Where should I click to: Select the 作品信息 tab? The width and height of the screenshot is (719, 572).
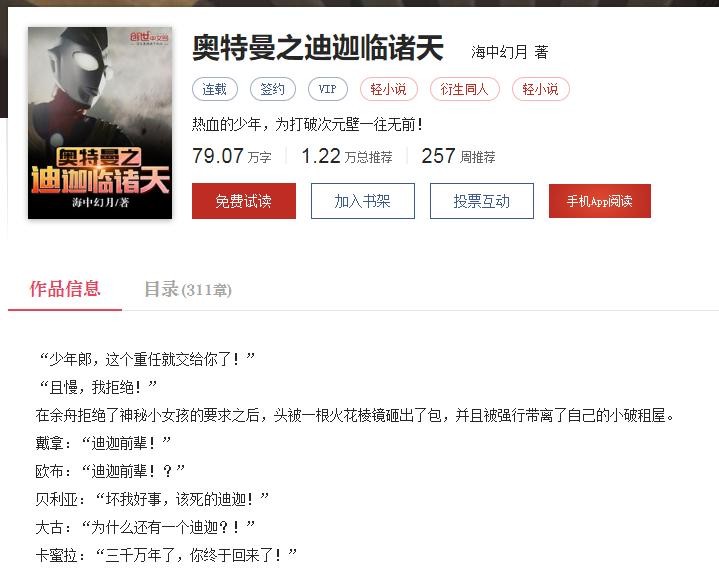(x=65, y=289)
